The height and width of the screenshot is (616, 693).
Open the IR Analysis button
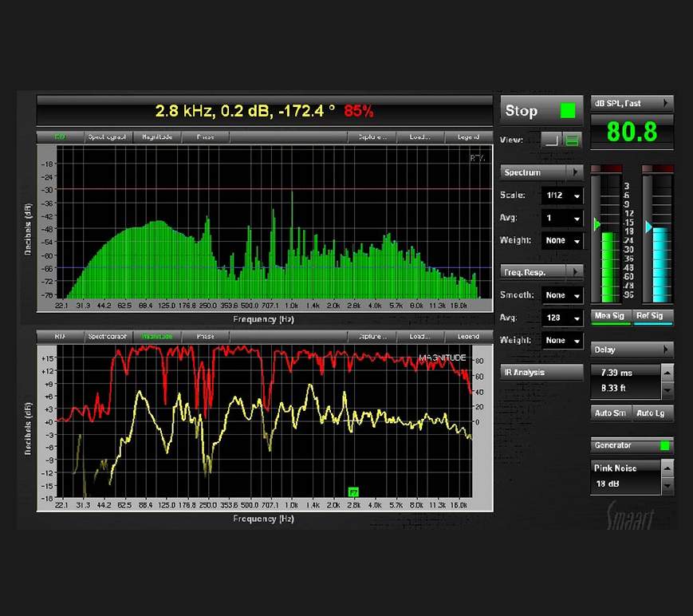[x=541, y=373]
